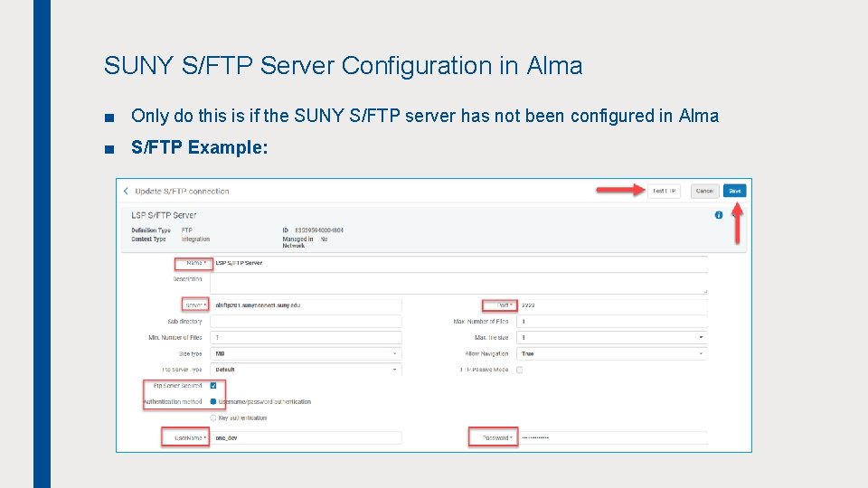Click the Definition Type FTP value

pyautogui.click(x=186, y=230)
